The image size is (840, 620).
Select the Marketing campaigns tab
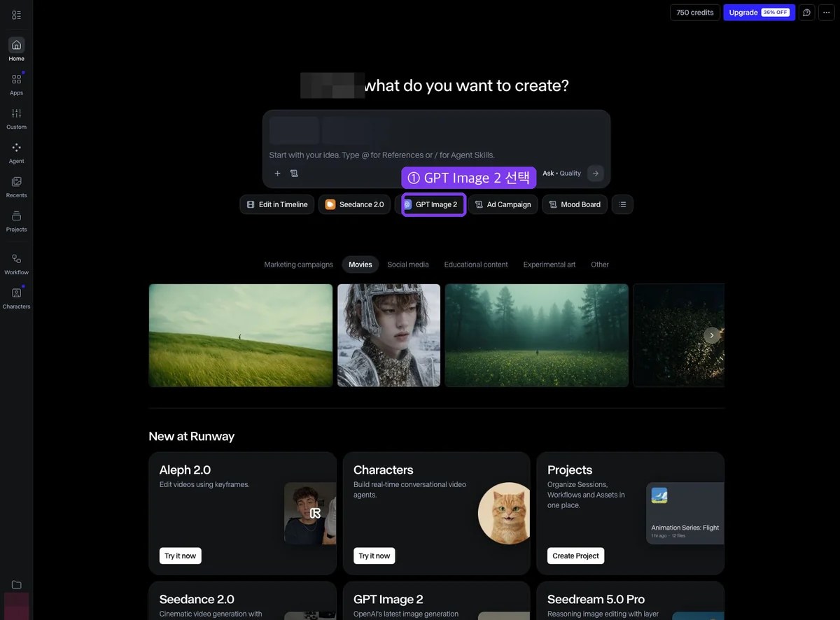(x=298, y=265)
